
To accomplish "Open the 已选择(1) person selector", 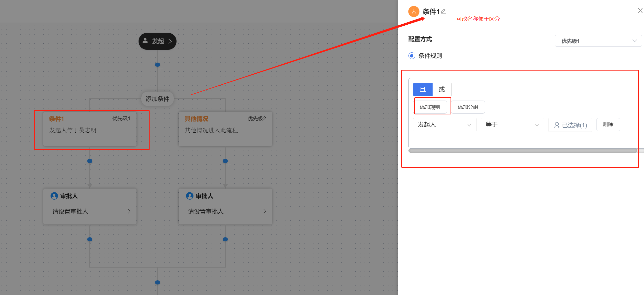I will coord(570,125).
